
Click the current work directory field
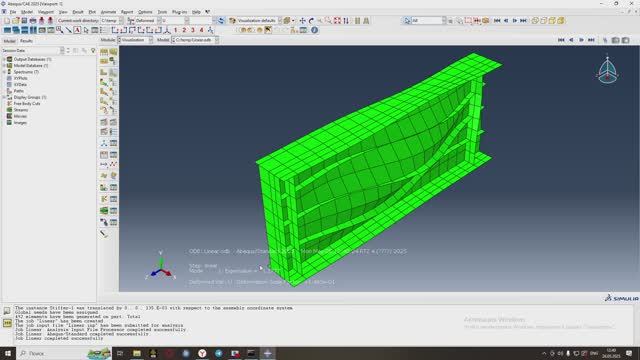click(x=111, y=20)
